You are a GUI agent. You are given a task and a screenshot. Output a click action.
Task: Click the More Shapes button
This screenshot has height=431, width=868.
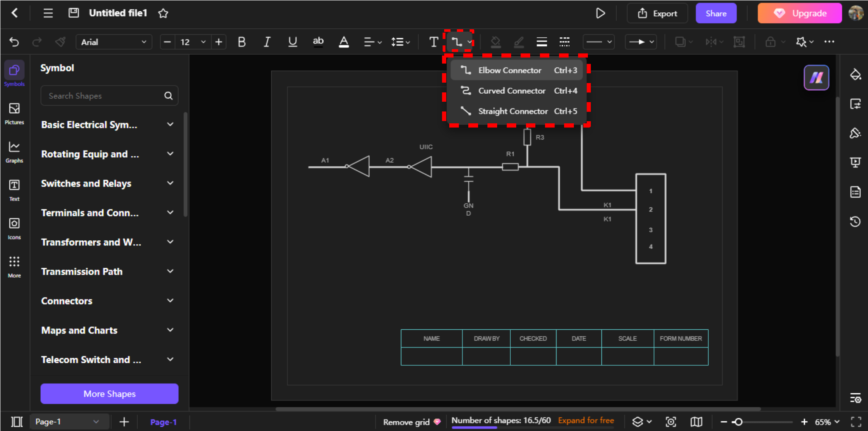tap(109, 394)
